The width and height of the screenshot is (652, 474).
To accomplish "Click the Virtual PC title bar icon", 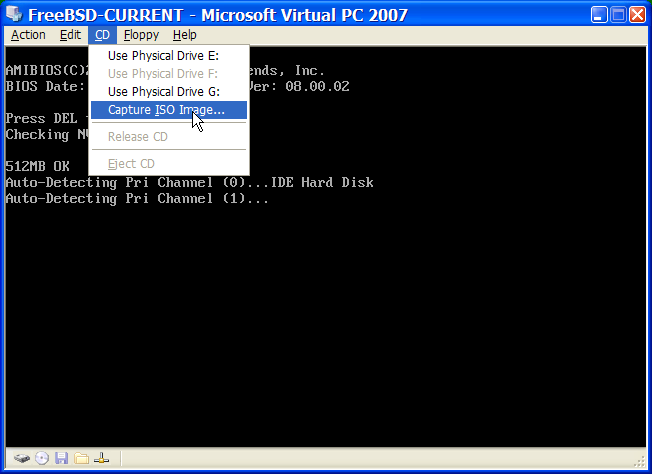I will [15, 14].
